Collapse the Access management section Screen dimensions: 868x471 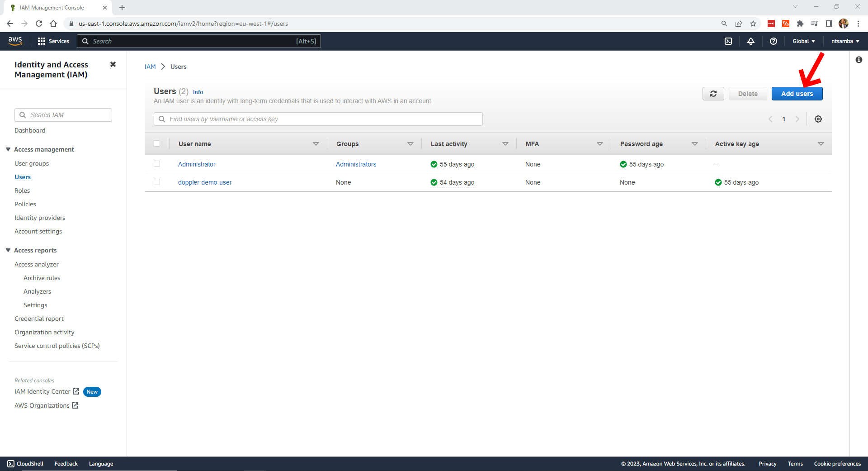pos(8,149)
